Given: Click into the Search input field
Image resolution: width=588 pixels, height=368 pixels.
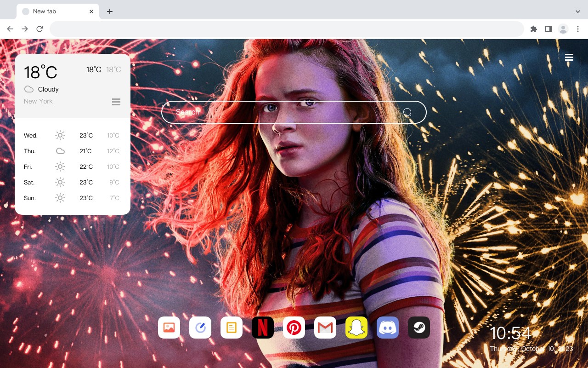Looking at the screenshot, I should point(294,112).
